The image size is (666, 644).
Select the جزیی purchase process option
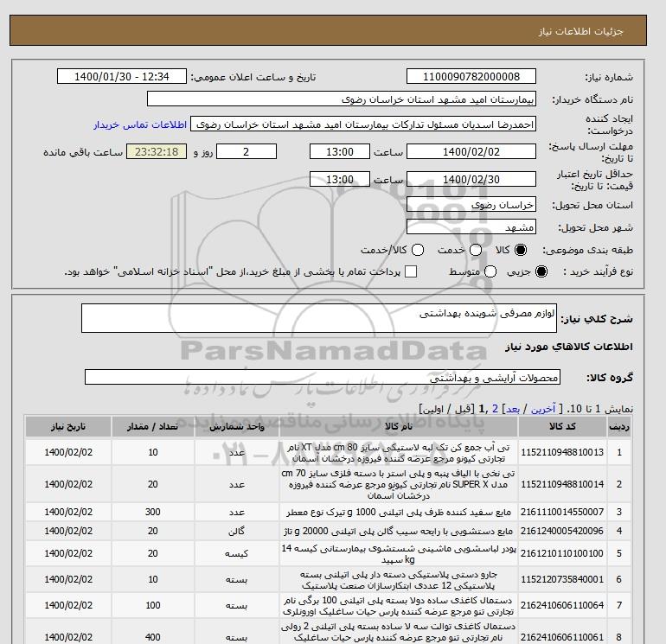(541, 271)
